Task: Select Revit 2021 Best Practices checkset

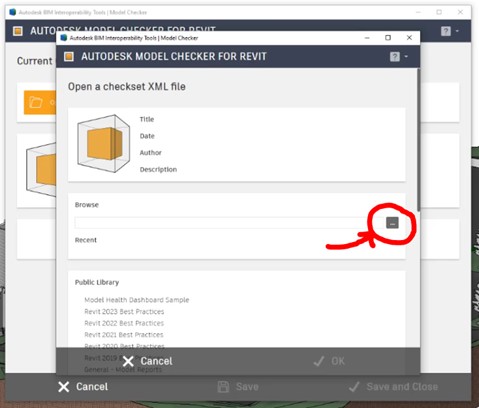Action: [x=124, y=334]
